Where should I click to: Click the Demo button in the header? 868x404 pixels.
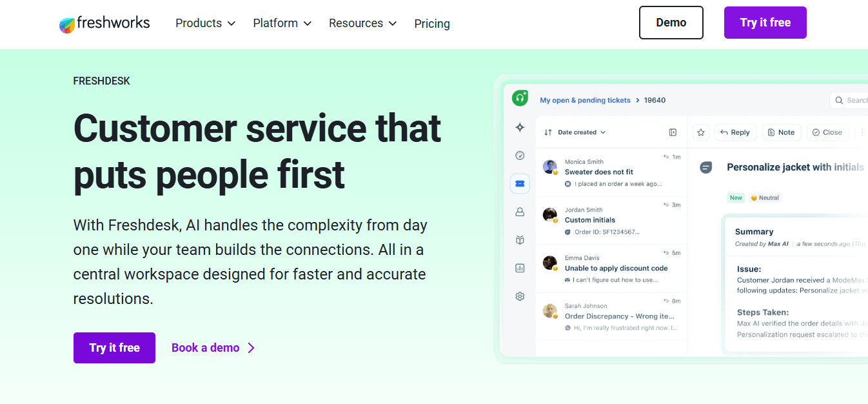point(671,23)
